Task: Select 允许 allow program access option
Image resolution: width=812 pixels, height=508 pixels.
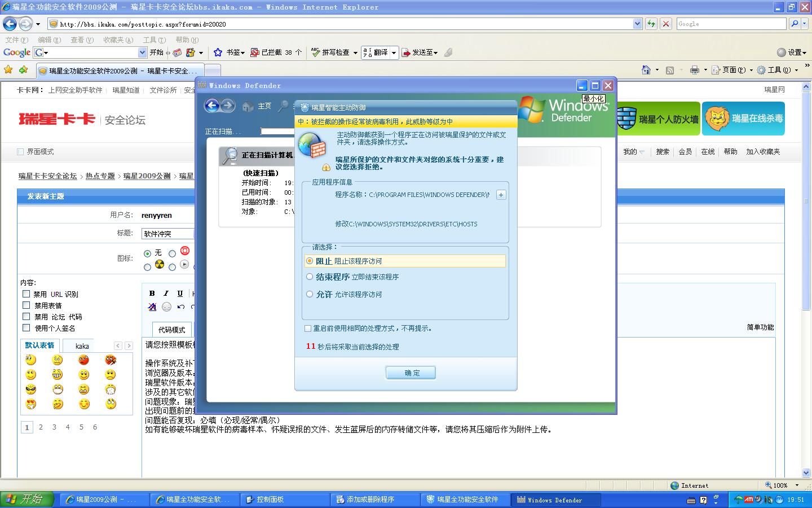Action: pos(310,294)
